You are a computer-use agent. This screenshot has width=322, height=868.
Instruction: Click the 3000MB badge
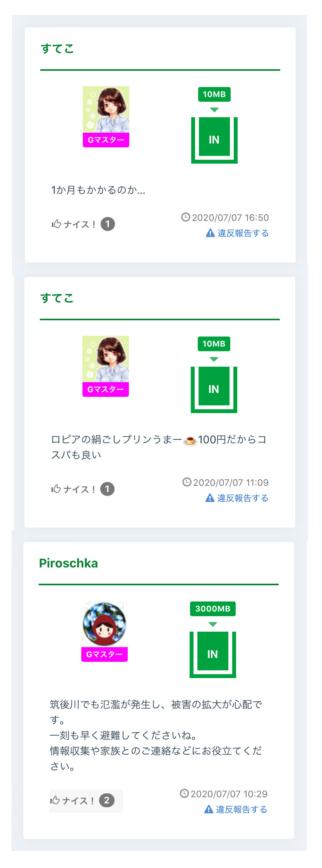(212, 609)
